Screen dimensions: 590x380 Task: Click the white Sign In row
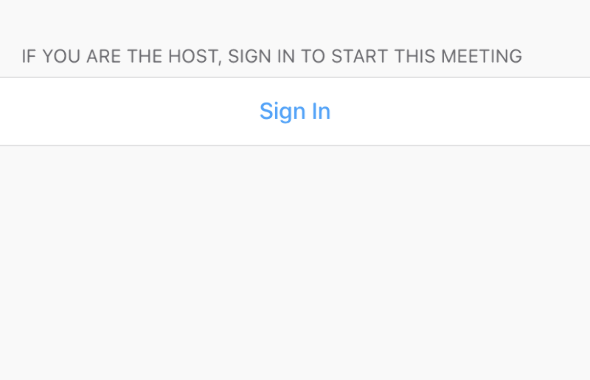tap(295, 111)
